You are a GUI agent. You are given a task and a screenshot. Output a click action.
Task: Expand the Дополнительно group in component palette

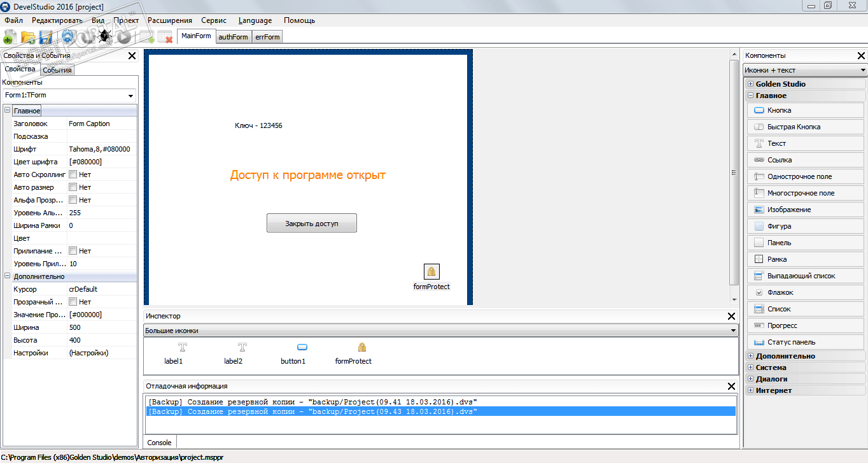click(x=751, y=356)
